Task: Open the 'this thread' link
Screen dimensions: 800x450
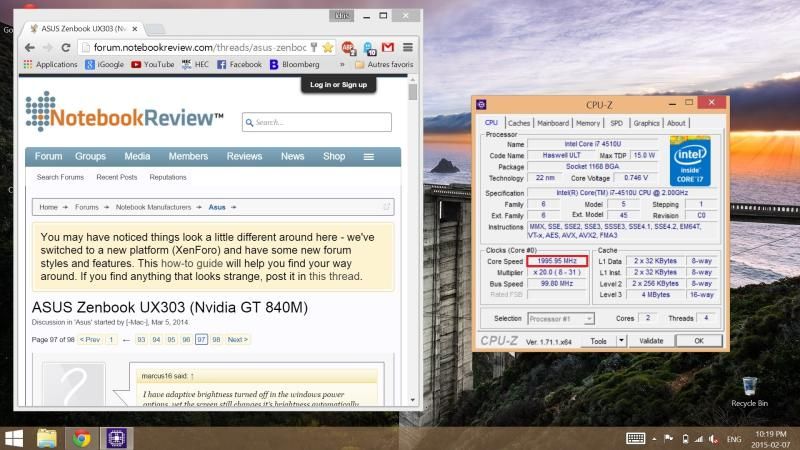Action: point(335,276)
